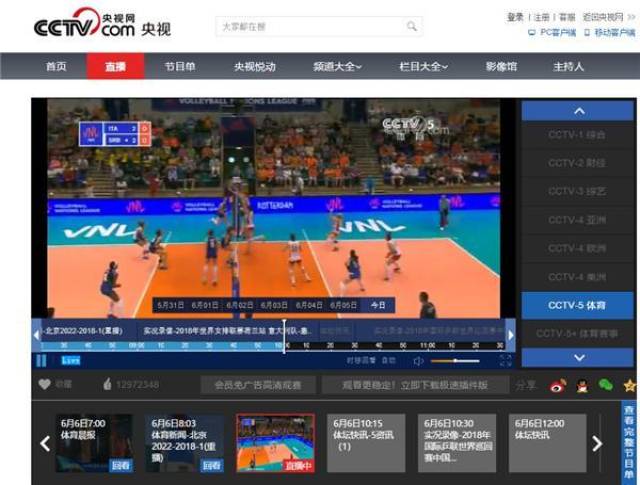
Task: Share to Qzone star icon
Action: [630, 385]
